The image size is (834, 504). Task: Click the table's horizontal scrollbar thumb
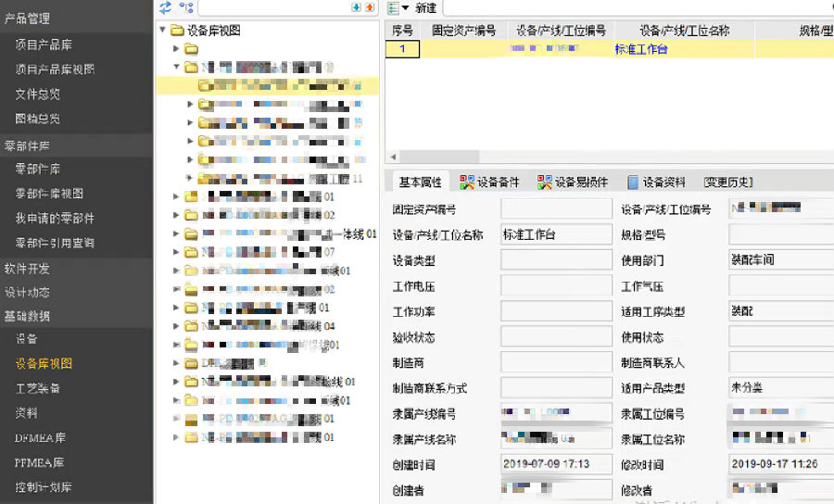pyautogui.click(x=439, y=157)
